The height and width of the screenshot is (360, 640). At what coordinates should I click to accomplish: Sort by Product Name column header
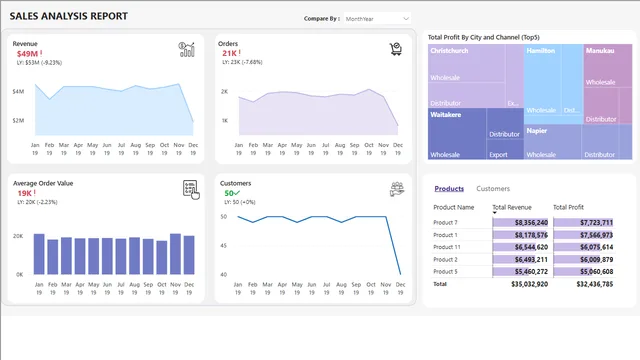tap(453, 207)
